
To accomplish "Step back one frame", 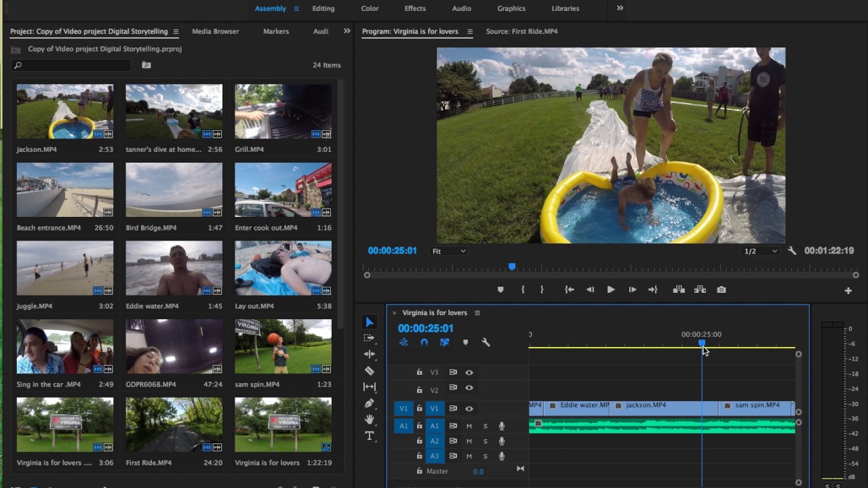I will click(x=590, y=289).
